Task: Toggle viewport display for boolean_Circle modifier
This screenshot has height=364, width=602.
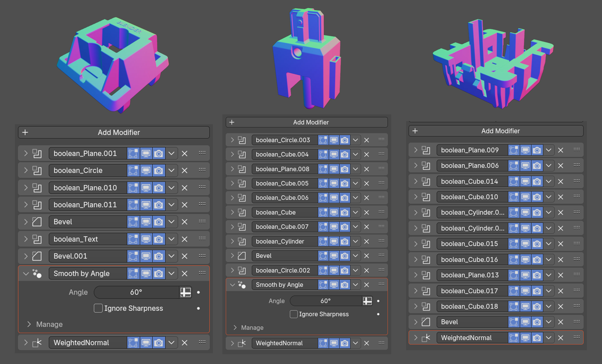Action: [146, 170]
